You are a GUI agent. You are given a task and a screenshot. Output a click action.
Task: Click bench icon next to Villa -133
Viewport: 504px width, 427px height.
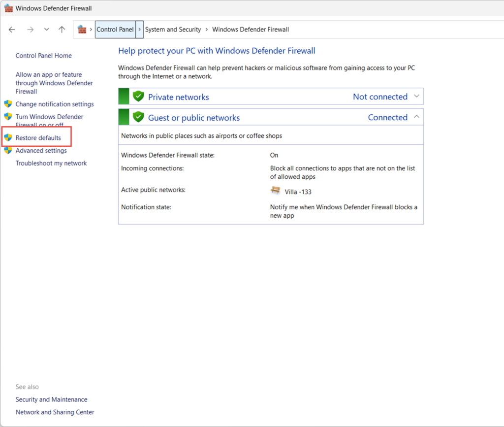[276, 190]
